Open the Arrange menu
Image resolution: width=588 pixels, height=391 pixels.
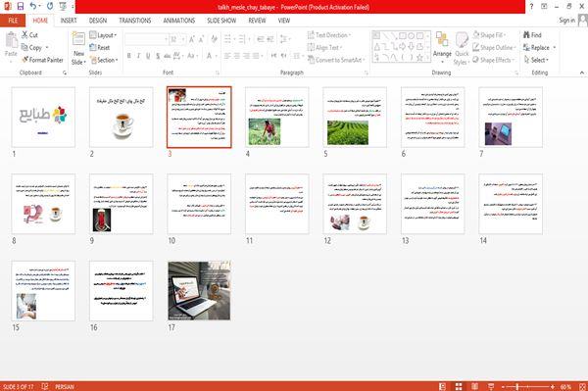pos(442,47)
